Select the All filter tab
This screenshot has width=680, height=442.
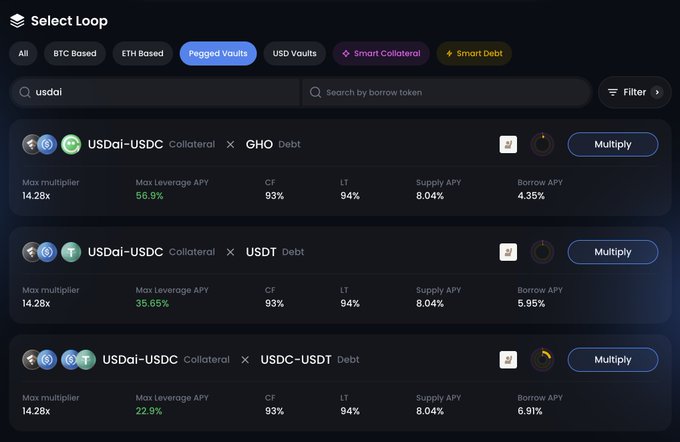23,53
